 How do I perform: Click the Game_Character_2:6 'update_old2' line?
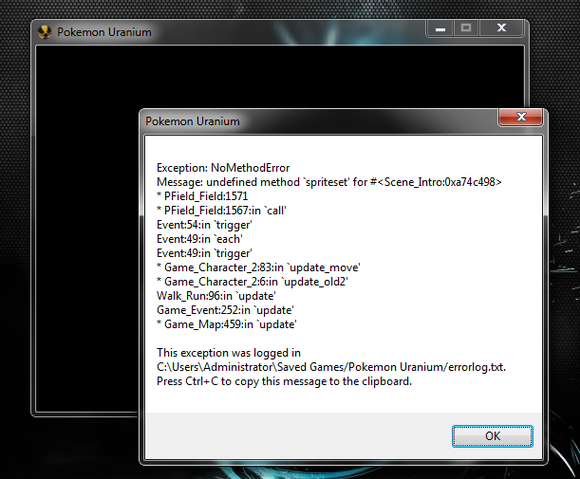tap(252, 281)
